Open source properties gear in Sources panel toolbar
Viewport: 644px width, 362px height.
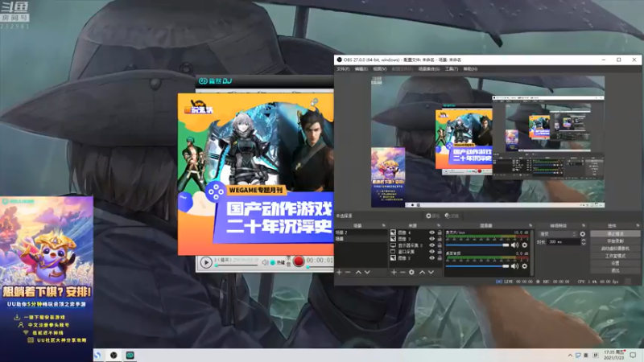point(411,272)
